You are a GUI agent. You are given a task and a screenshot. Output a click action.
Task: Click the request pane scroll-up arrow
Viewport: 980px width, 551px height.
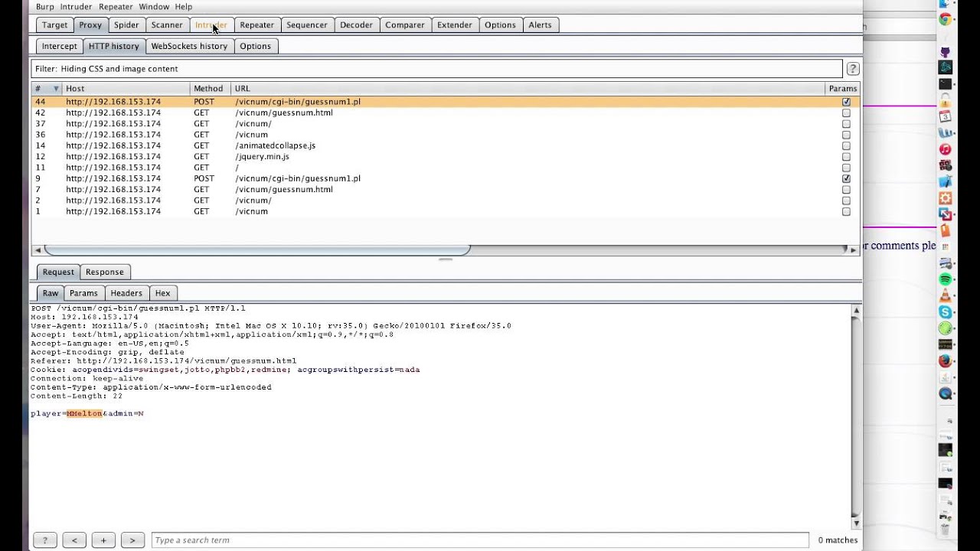856,311
